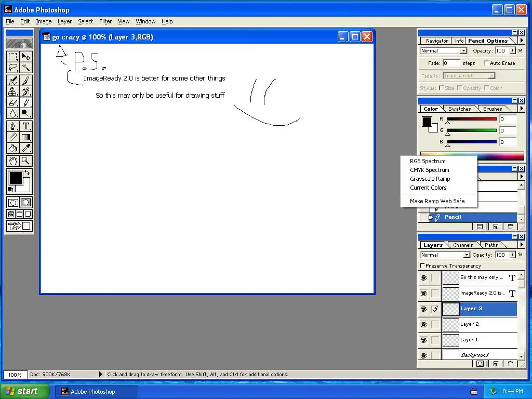Select the Zoom magnifier tool
This screenshot has width=532, height=399.
pos(26,161)
